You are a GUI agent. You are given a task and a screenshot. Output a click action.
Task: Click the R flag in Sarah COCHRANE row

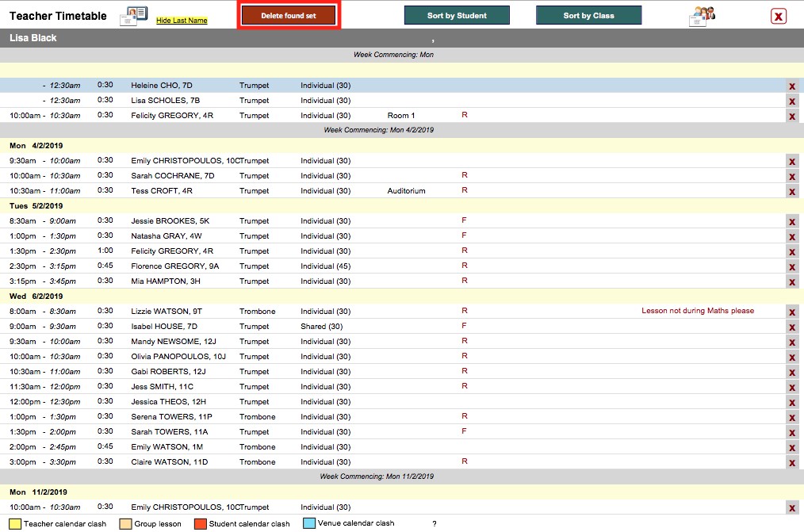(464, 174)
